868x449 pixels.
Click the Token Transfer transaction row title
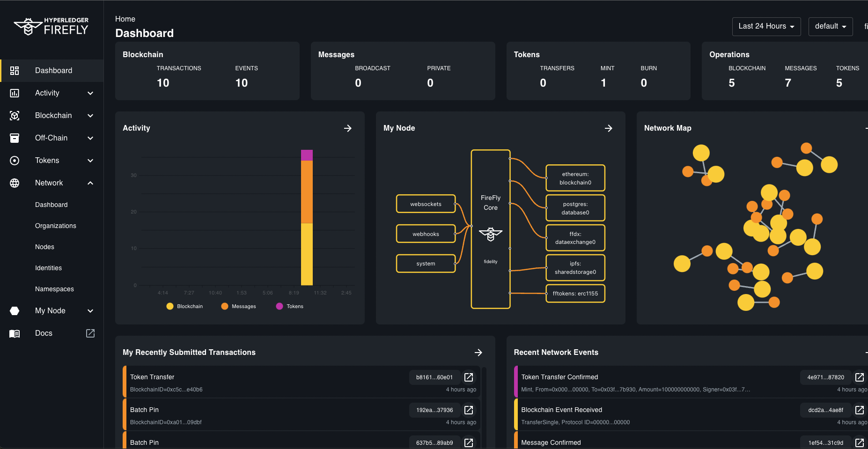click(152, 377)
